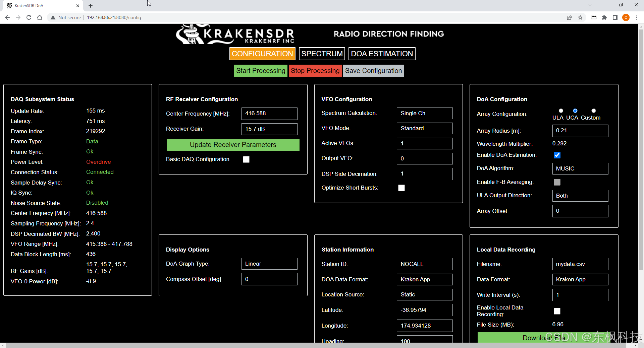Viewport: 644px width, 348px height.
Task: Click the horizontal page scrollbar
Action: 315,345
